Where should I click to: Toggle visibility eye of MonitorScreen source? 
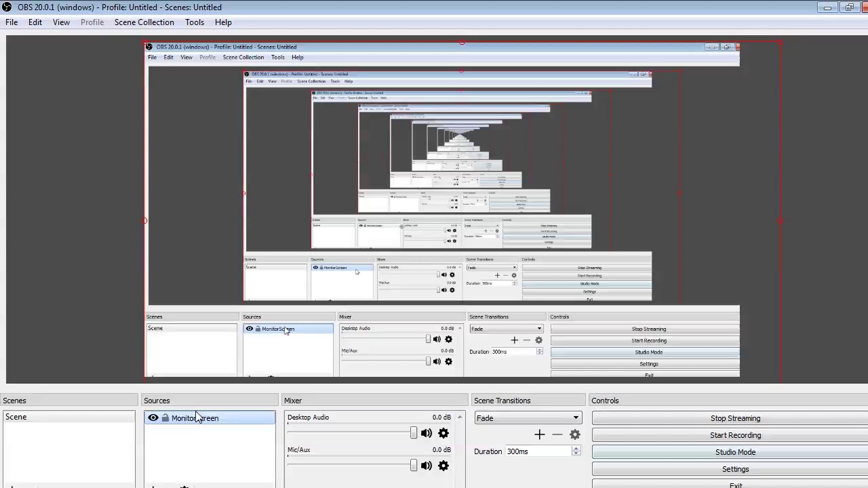[153, 418]
